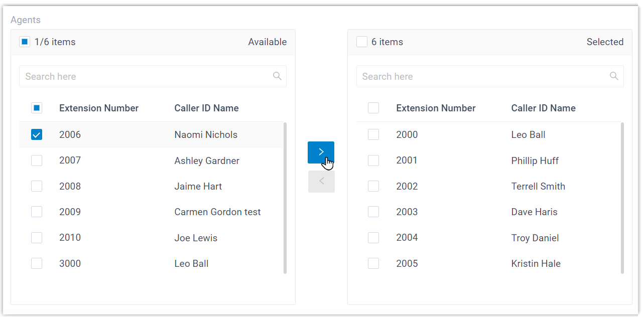Select the checkbox for extension 2009
644x320 pixels.
coord(37,212)
